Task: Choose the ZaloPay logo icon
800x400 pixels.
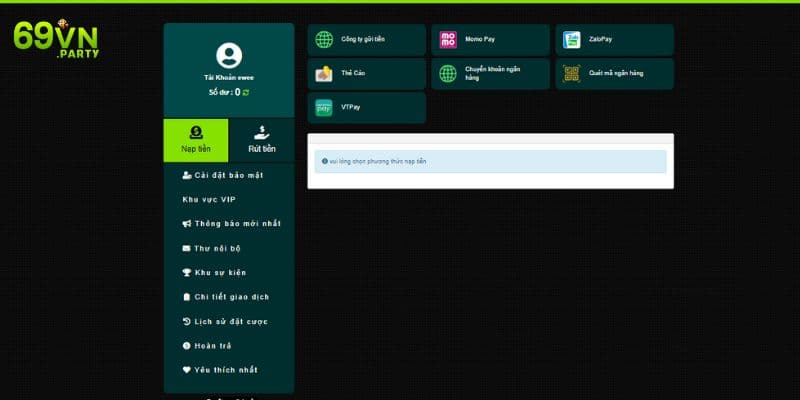Action: [x=571, y=40]
